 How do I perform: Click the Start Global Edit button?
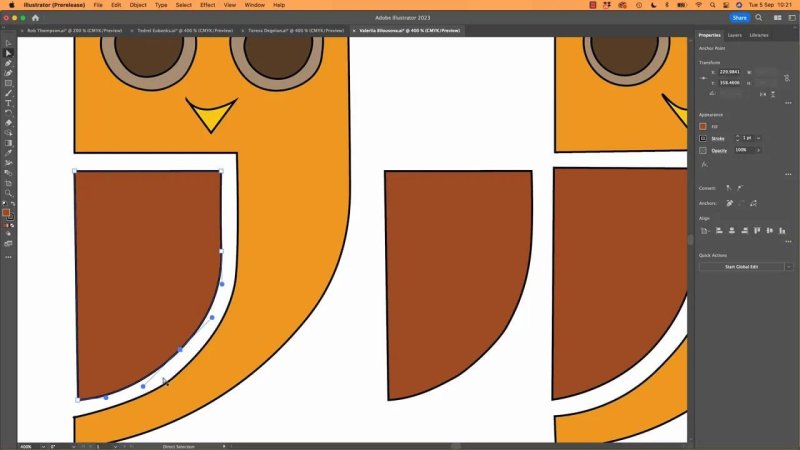click(x=741, y=267)
